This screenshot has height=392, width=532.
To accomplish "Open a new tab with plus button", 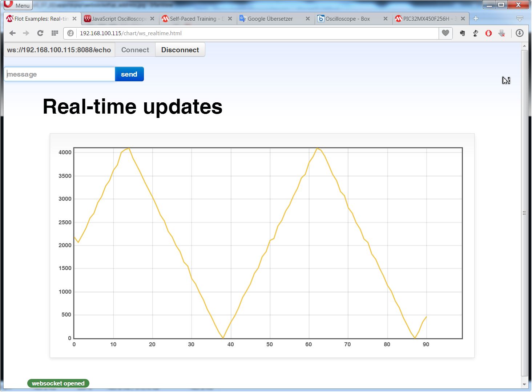I will pos(476,19).
